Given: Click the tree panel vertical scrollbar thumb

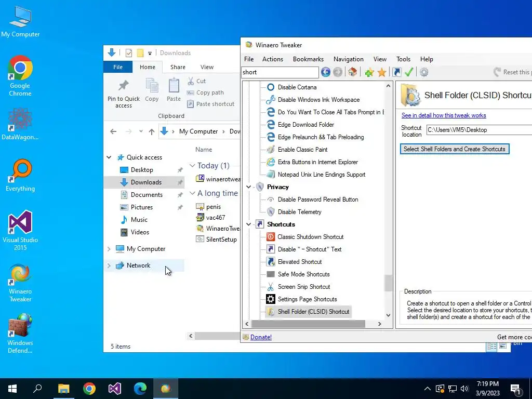Looking at the screenshot, I should point(388,283).
